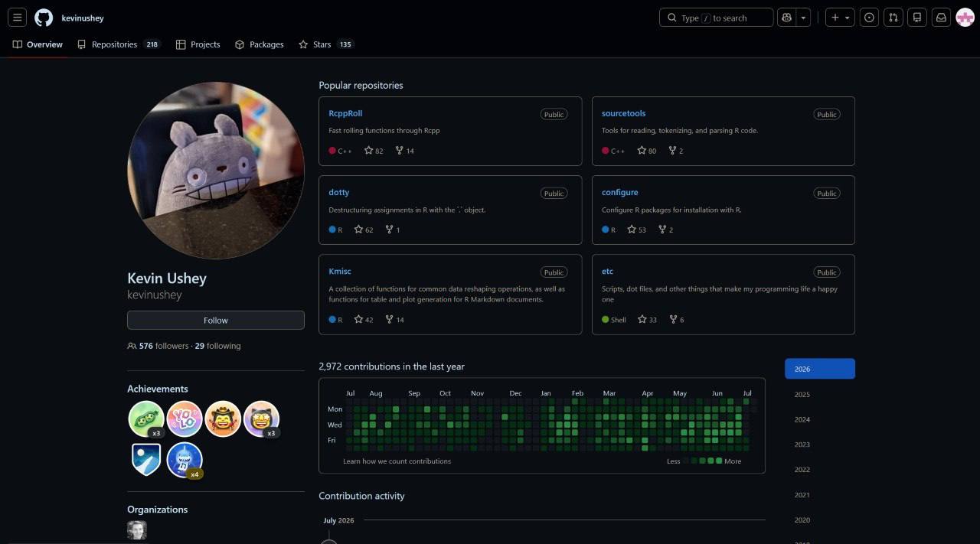This screenshot has height=544, width=980.
Task: View configure star count icon
Action: [632, 230]
